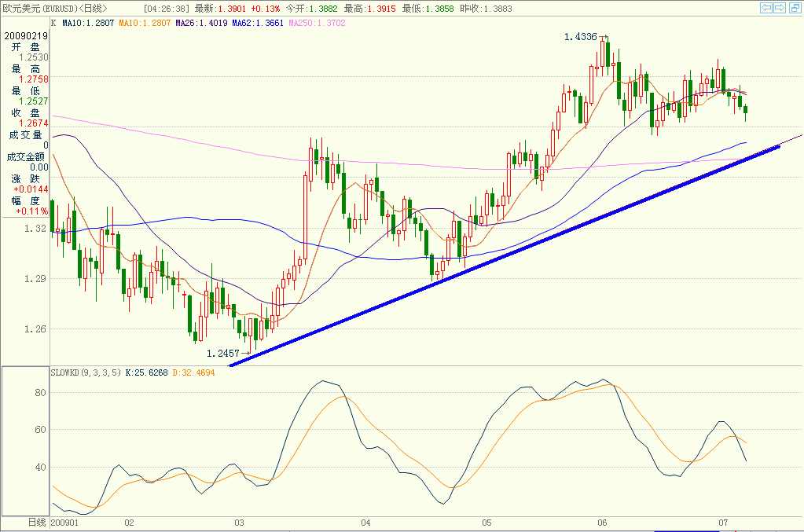Click the 06 month axis label
Image resolution: width=804 pixels, height=532 pixels.
point(602,523)
